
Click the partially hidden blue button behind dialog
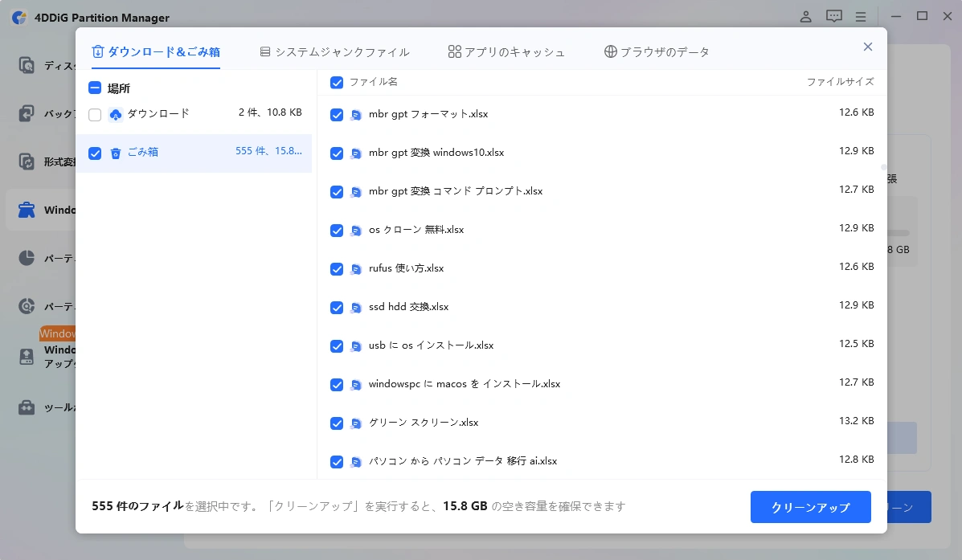tap(909, 507)
